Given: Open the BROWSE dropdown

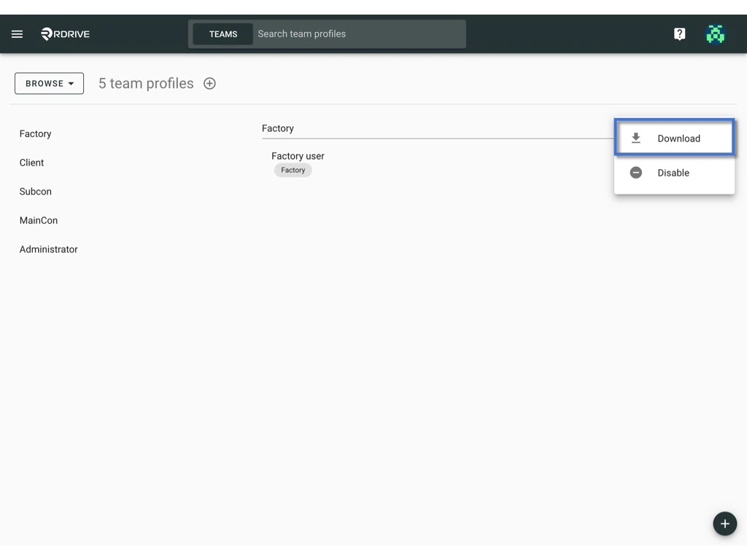Looking at the screenshot, I should tap(49, 83).
